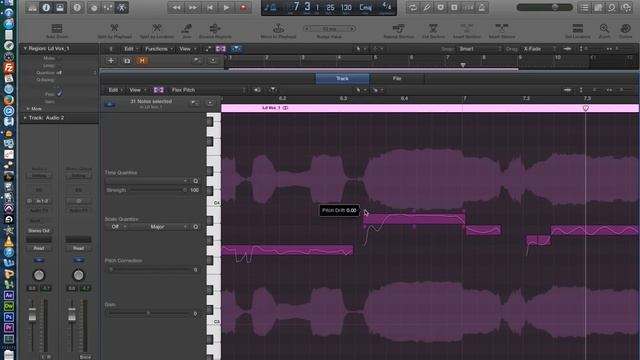Adjust the Gain slider in editor

click(x=148, y=313)
